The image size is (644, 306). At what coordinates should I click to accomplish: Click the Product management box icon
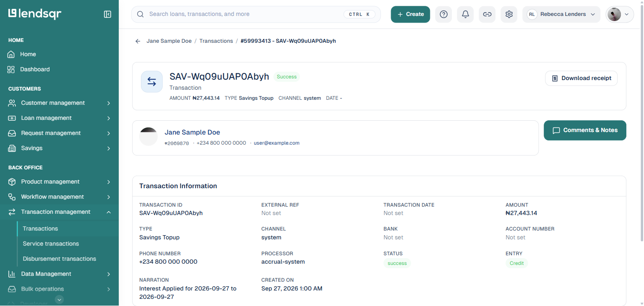click(12, 182)
